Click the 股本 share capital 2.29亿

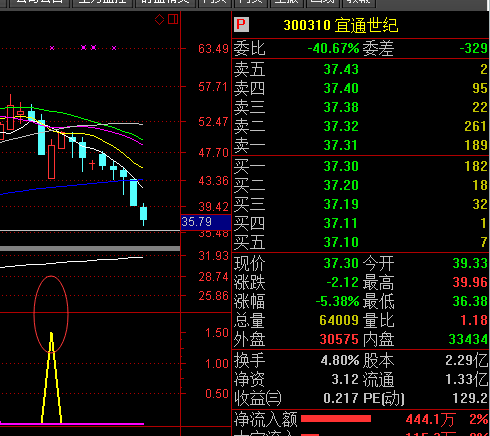[467, 360]
